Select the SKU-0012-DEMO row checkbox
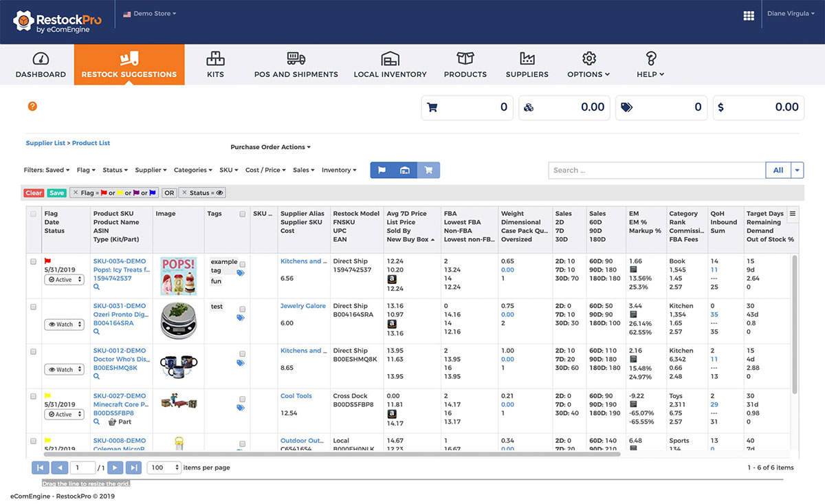 pos(33,351)
